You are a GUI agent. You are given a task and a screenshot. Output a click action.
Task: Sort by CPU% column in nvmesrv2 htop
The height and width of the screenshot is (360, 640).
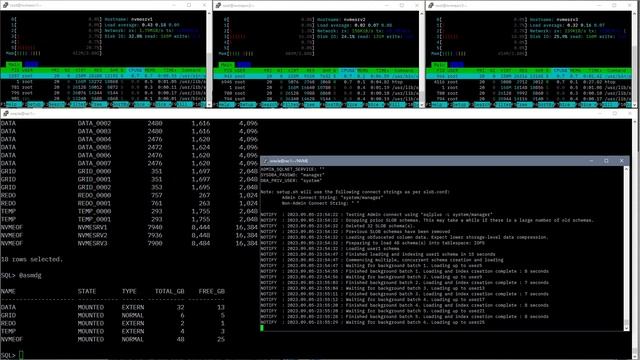click(348, 70)
